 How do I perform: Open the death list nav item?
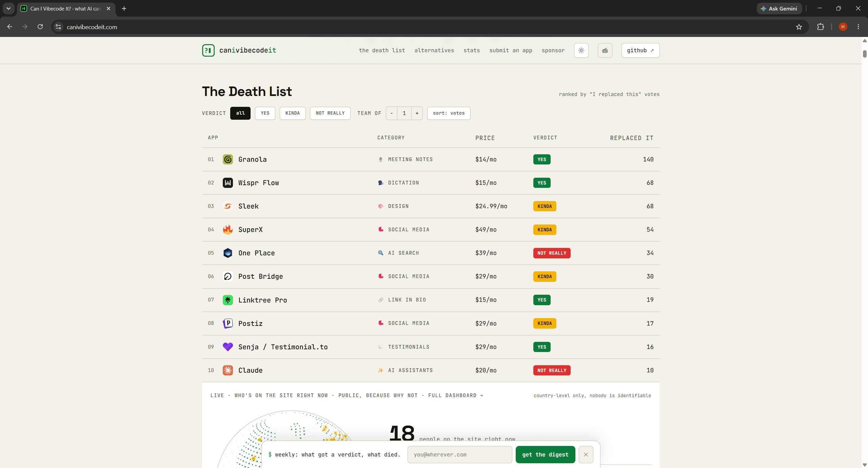(382, 51)
